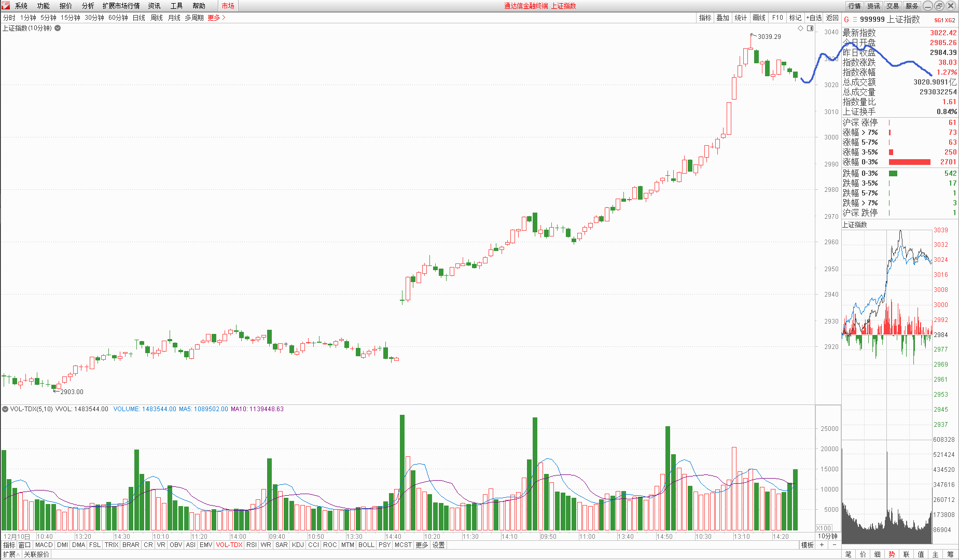Expand 更多 in the period toolbar

pos(216,18)
